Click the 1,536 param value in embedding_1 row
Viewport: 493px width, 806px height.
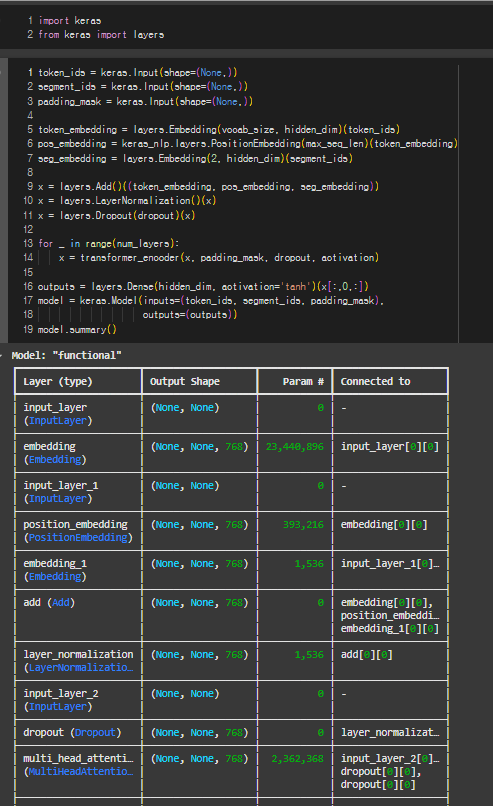tap(309, 564)
